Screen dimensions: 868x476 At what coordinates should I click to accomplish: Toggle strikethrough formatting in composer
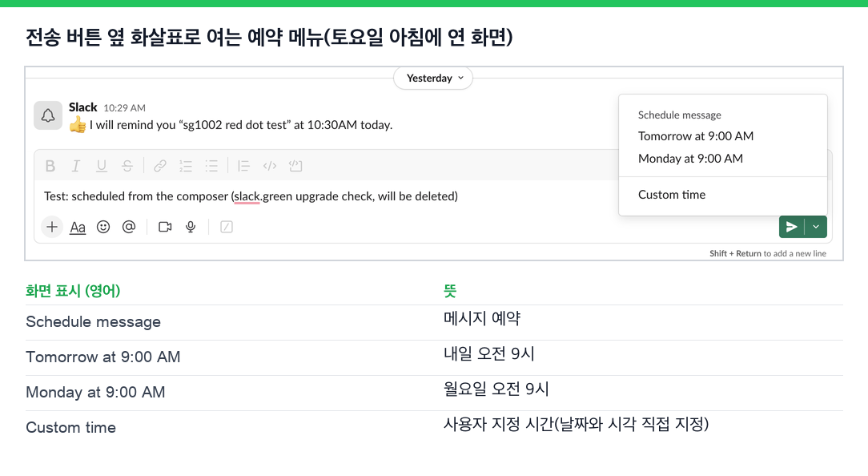(127, 166)
